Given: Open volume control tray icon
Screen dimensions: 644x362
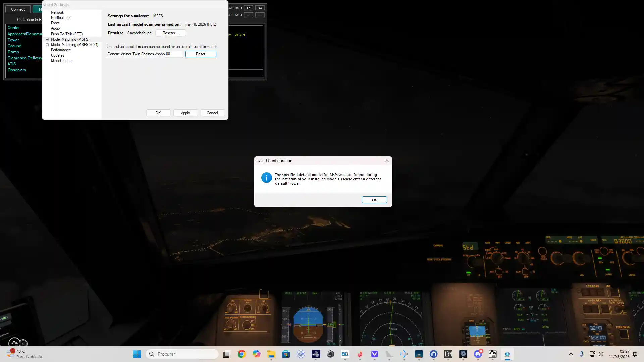Looking at the screenshot, I should (600, 354).
